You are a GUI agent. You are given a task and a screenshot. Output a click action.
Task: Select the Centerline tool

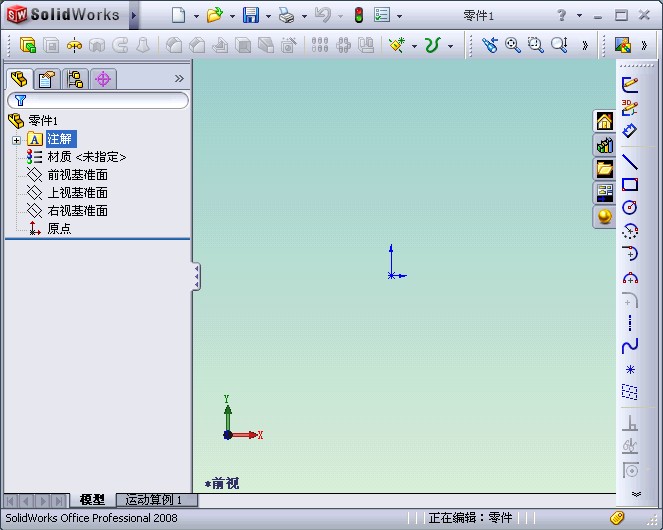tap(630, 323)
